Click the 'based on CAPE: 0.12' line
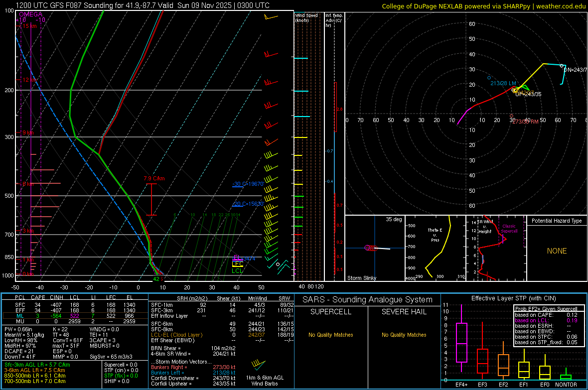This screenshot has height=390, width=588. (x=546, y=315)
